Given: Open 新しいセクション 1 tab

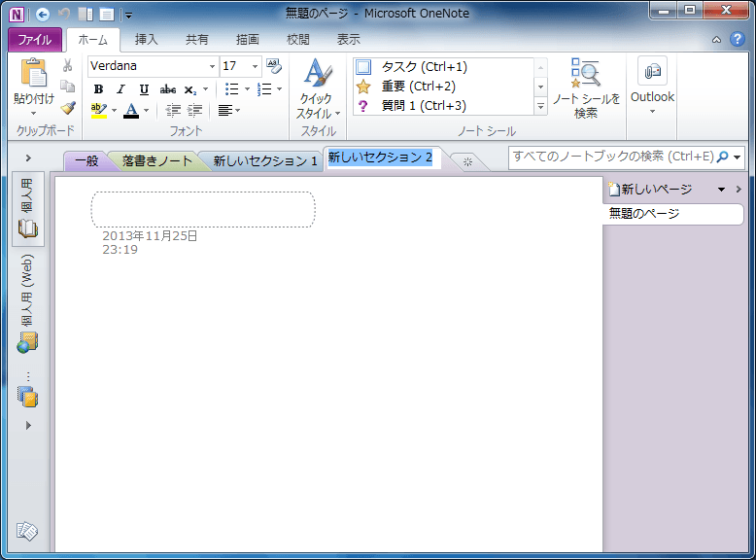Looking at the screenshot, I should (265, 161).
